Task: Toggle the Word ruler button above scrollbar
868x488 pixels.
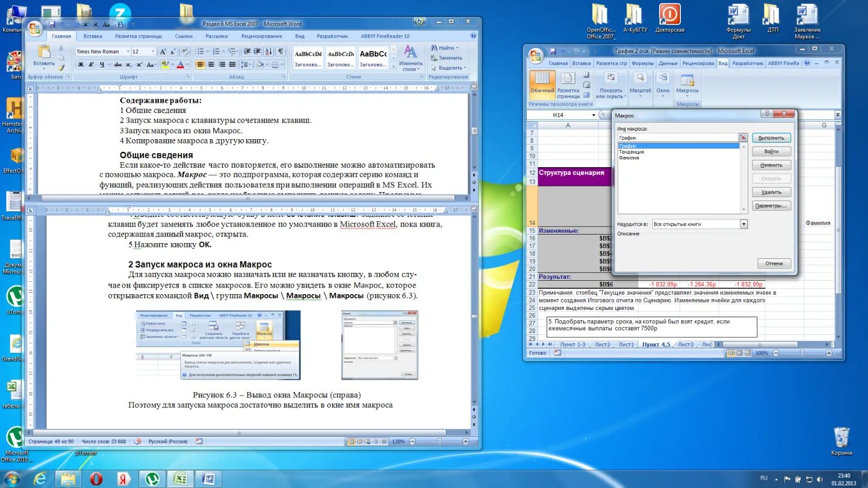Action: tap(474, 86)
